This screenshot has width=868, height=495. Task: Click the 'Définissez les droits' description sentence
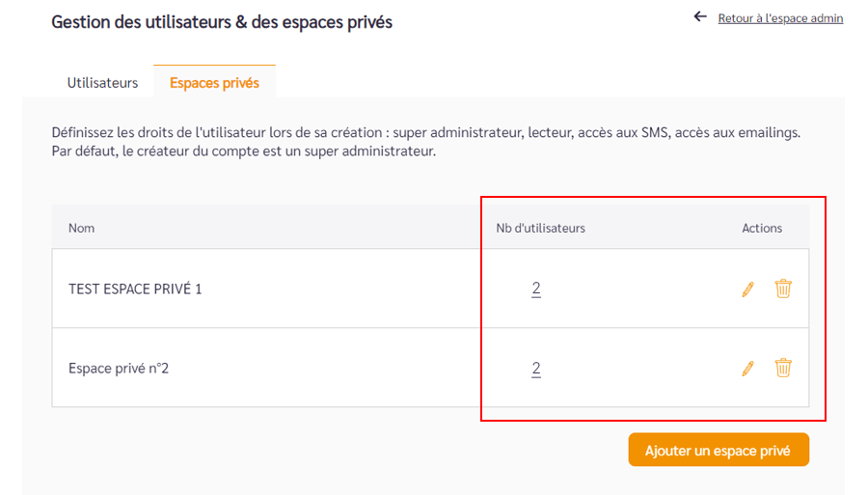pyautogui.click(x=425, y=133)
